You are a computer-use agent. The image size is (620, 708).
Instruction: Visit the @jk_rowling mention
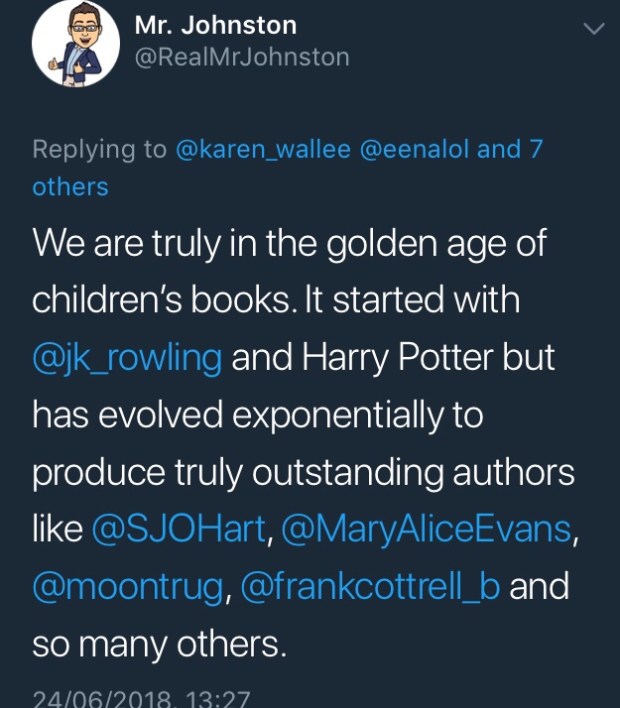tap(127, 357)
